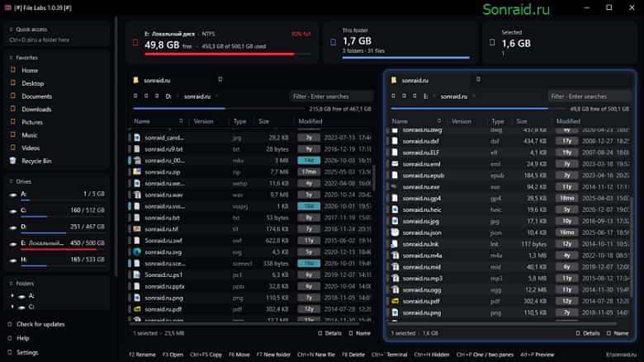Click the drive icon in the E: disk card
Screen dimensions: 644x362
pos(135,42)
